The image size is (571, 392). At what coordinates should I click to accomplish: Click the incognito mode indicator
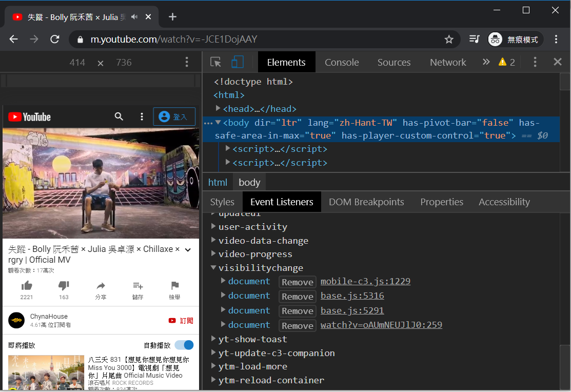pyautogui.click(x=515, y=40)
